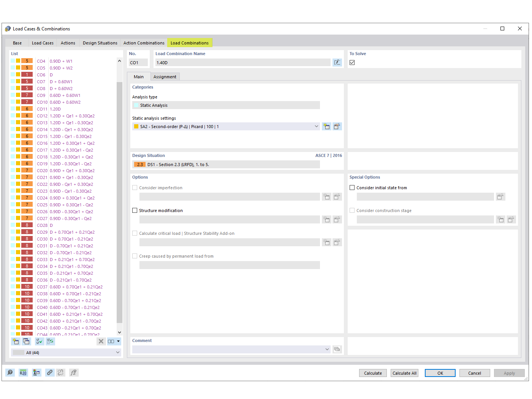This screenshot has width=532, height=399.
Task: Click the Calculate All button
Action: 405,373
